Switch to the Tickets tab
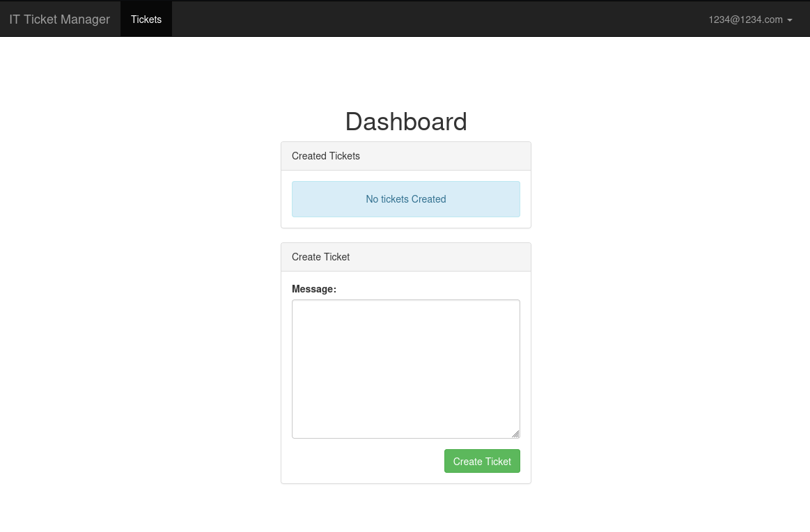The image size is (810, 532). click(x=146, y=19)
